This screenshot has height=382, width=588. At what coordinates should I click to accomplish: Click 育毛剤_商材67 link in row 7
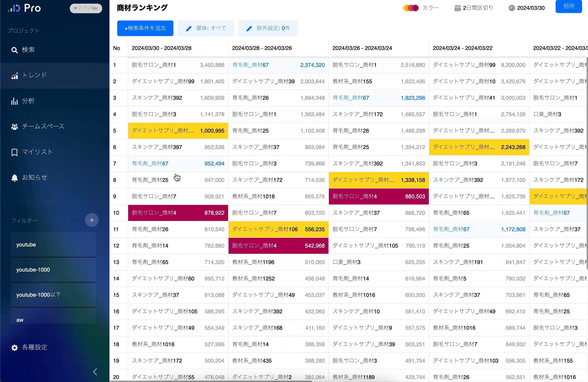tap(150, 163)
